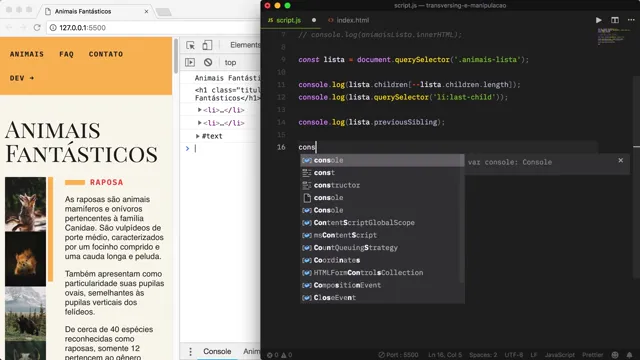Run code with the play icon

click(x=598, y=20)
